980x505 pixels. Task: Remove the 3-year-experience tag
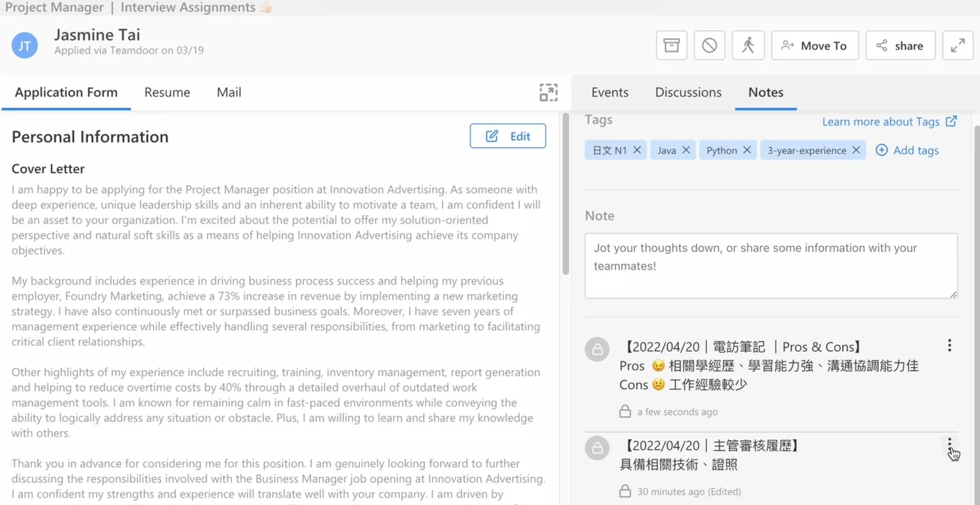pyautogui.click(x=856, y=150)
